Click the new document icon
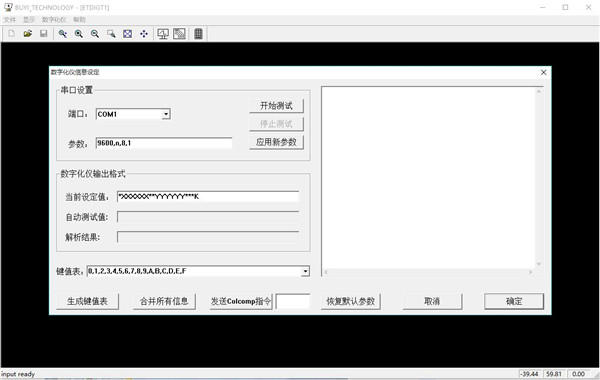Image resolution: width=600 pixels, height=380 pixels. click(11, 34)
